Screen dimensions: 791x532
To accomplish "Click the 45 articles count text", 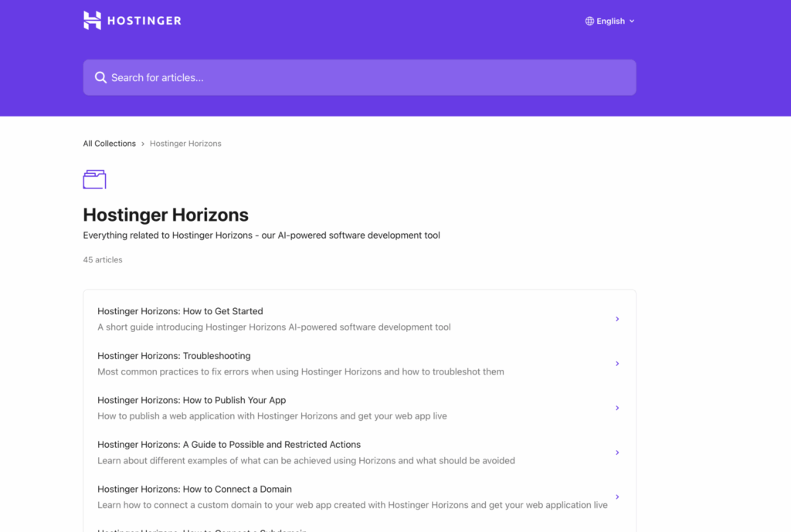I will pos(102,259).
